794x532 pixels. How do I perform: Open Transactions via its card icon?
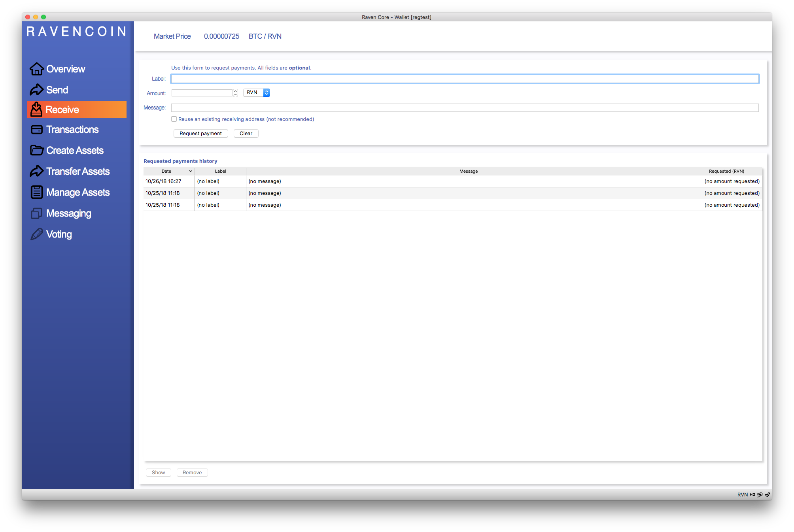coord(36,130)
